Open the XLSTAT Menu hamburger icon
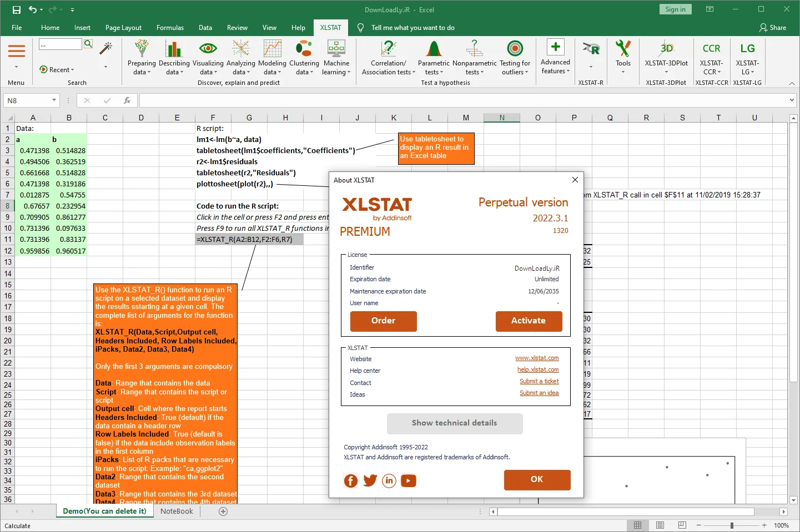 pos(16,51)
